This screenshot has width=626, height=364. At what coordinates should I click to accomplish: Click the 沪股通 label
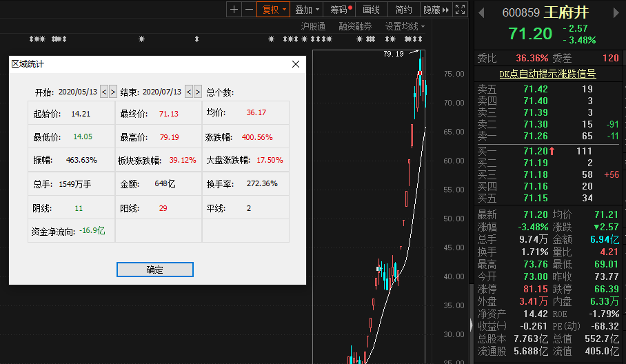coord(313,26)
